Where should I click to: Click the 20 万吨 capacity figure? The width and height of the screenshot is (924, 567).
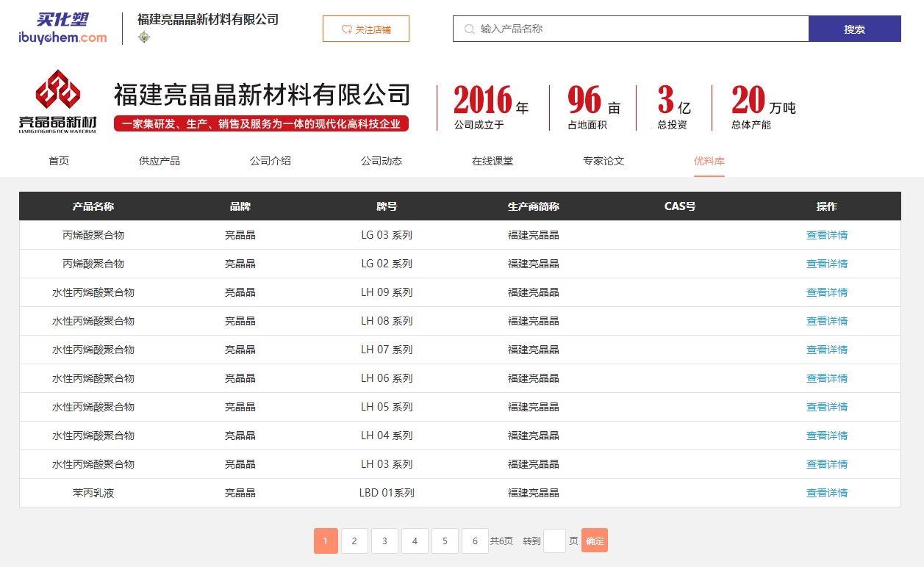[763, 100]
